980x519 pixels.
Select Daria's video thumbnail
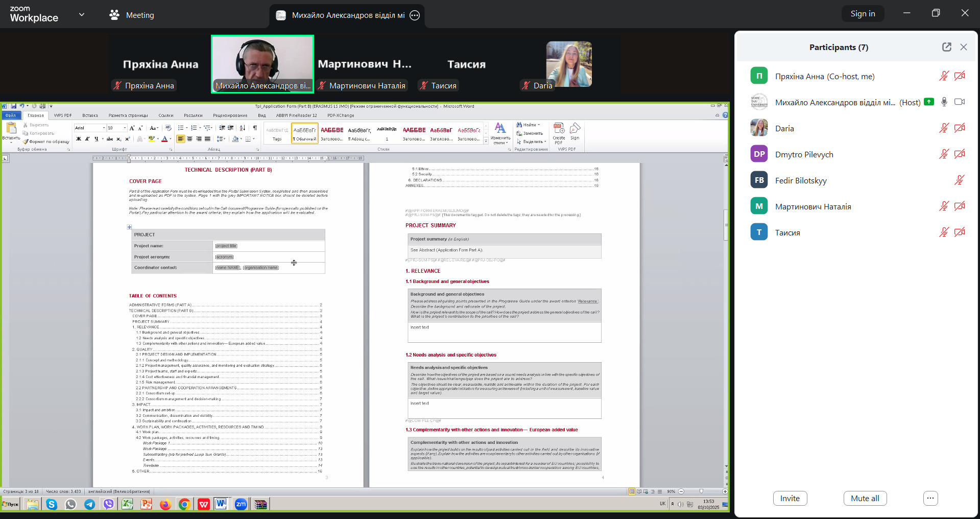pyautogui.click(x=568, y=64)
